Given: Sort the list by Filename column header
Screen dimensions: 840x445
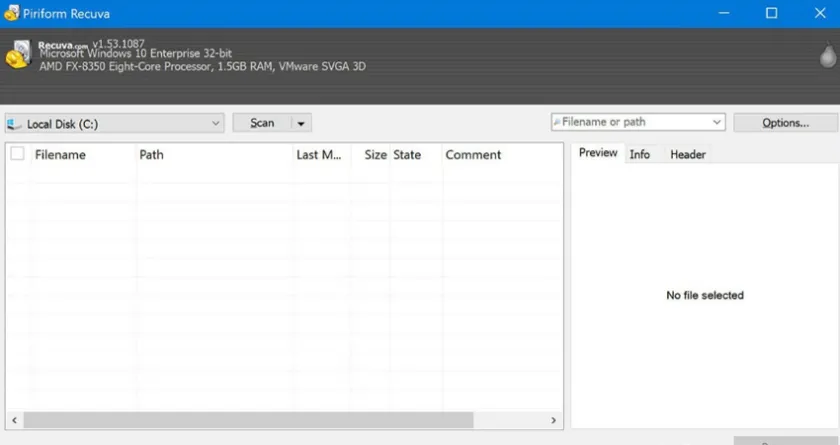Looking at the screenshot, I should 60,155.
